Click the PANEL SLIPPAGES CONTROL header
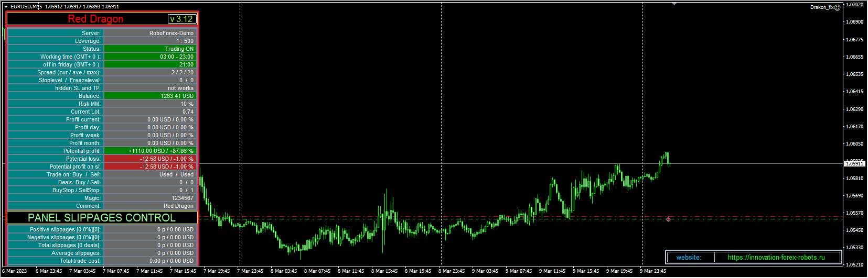This screenshot has width=868, height=278. [102, 218]
